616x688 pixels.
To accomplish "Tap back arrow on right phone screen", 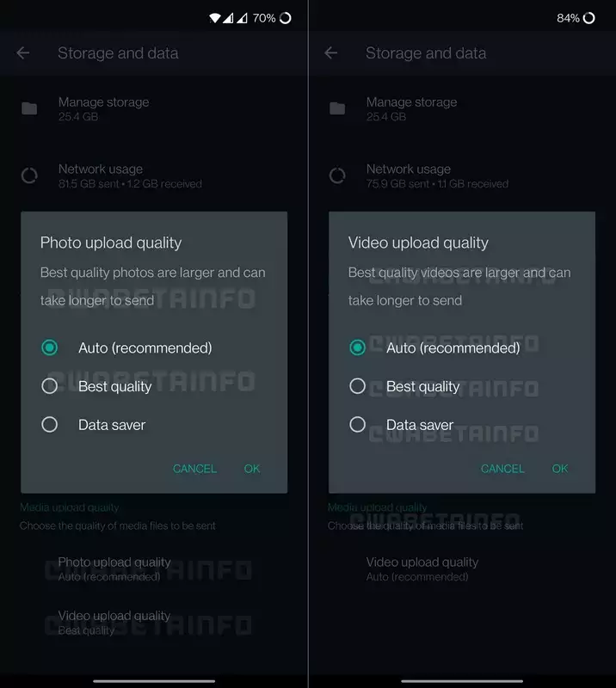I will [331, 53].
